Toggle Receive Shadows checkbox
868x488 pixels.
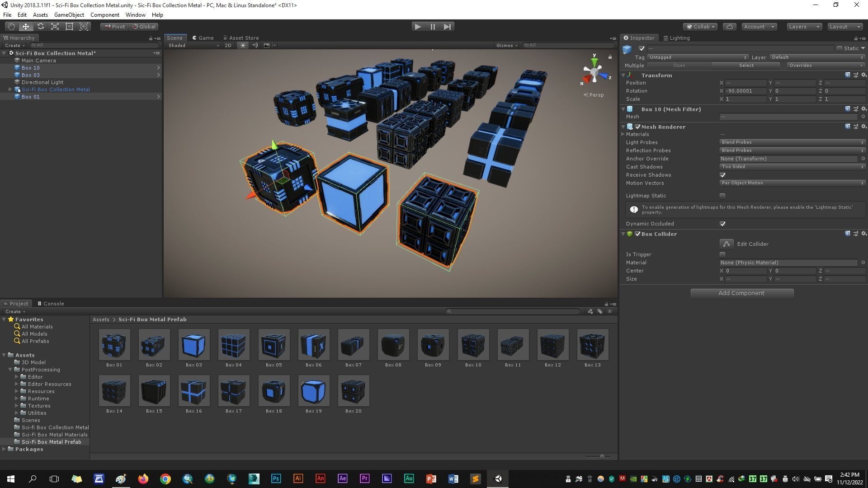point(722,175)
